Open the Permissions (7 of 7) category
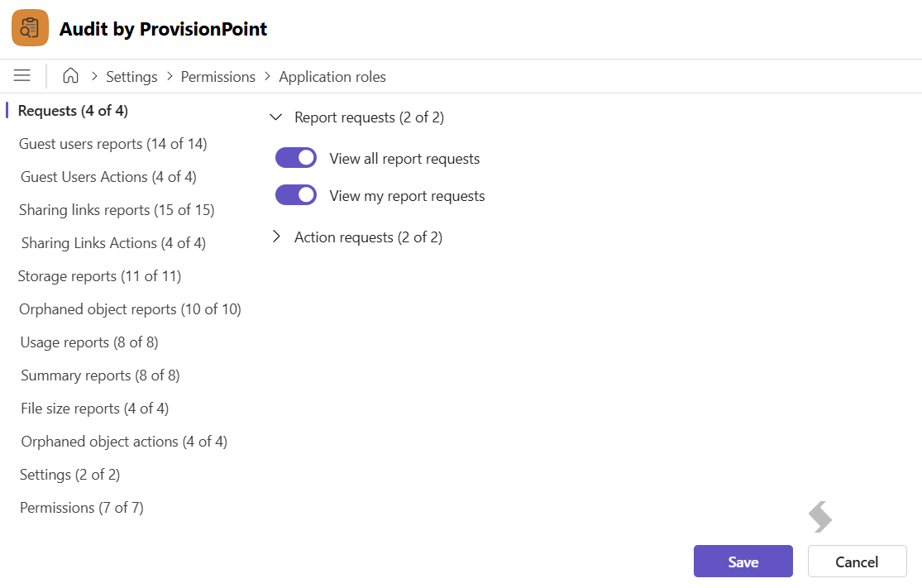The height and width of the screenshot is (588, 922). (x=82, y=508)
